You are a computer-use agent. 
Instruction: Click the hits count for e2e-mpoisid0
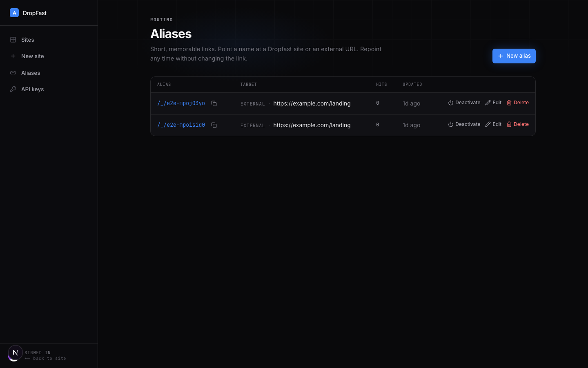378,125
